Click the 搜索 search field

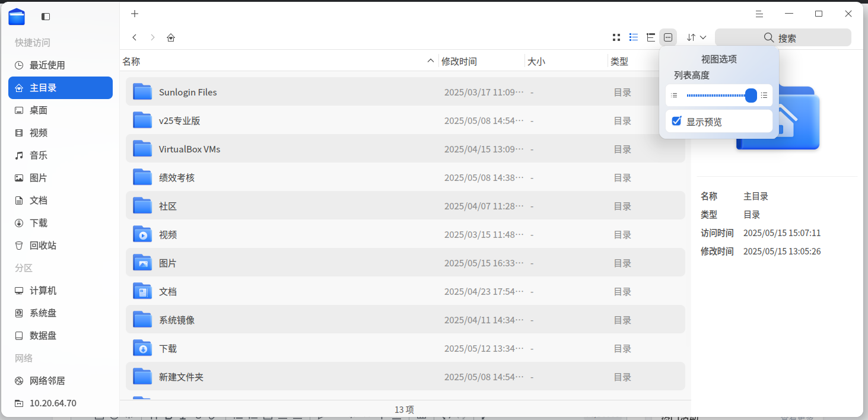pos(783,37)
